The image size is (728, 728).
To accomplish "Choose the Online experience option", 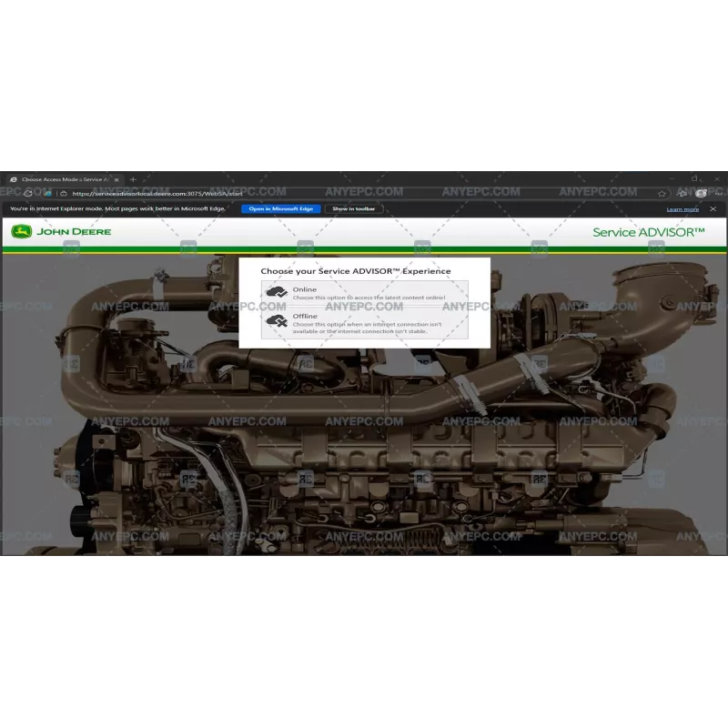I will point(364,291).
